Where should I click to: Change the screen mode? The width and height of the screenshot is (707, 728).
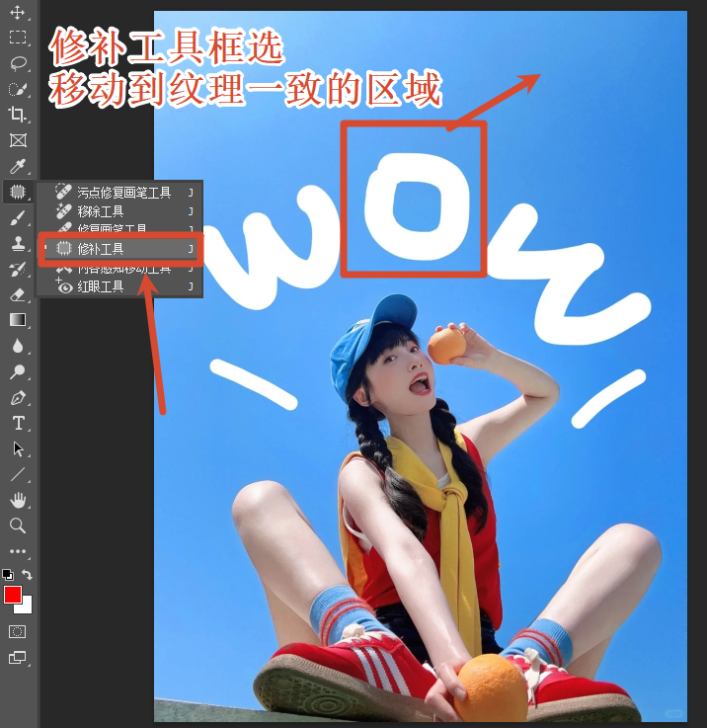[x=18, y=658]
